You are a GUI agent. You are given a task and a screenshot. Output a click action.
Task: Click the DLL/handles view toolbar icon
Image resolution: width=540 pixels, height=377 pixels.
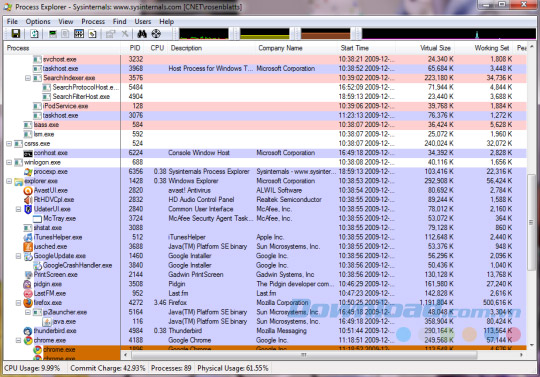coord(92,34)
